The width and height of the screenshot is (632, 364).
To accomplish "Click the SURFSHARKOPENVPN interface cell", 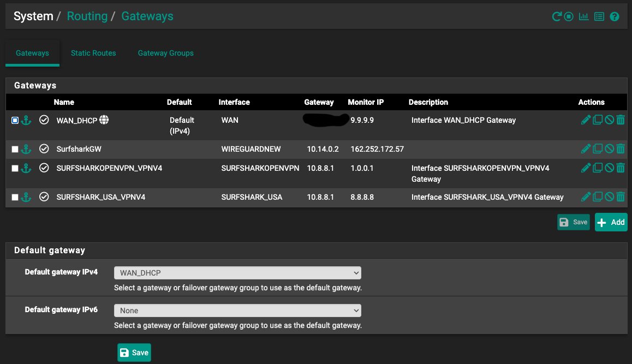I will click(260, 168).
